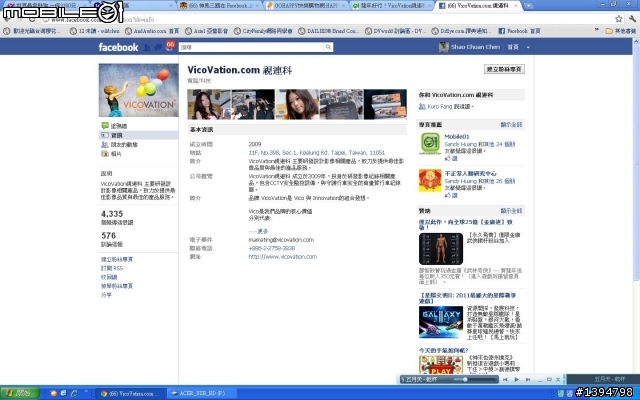Open the PLAY game ad thumbnail
This screenshot has height=400, width=640.
click(441, 365)
